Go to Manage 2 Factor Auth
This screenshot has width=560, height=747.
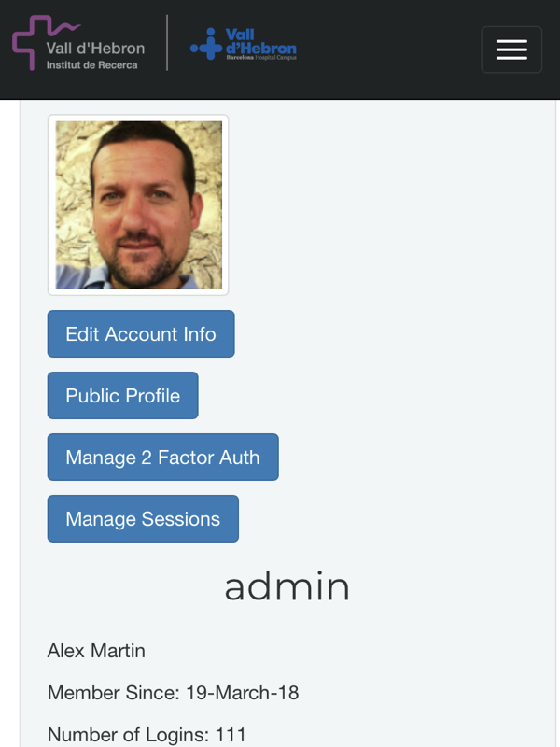162,457
